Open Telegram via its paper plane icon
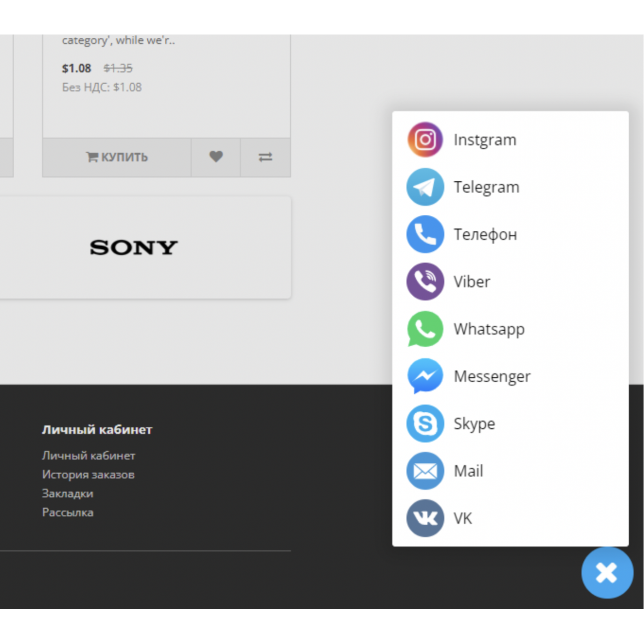The image size is (644, 644). pyautogui.click(x=425, y=187)
